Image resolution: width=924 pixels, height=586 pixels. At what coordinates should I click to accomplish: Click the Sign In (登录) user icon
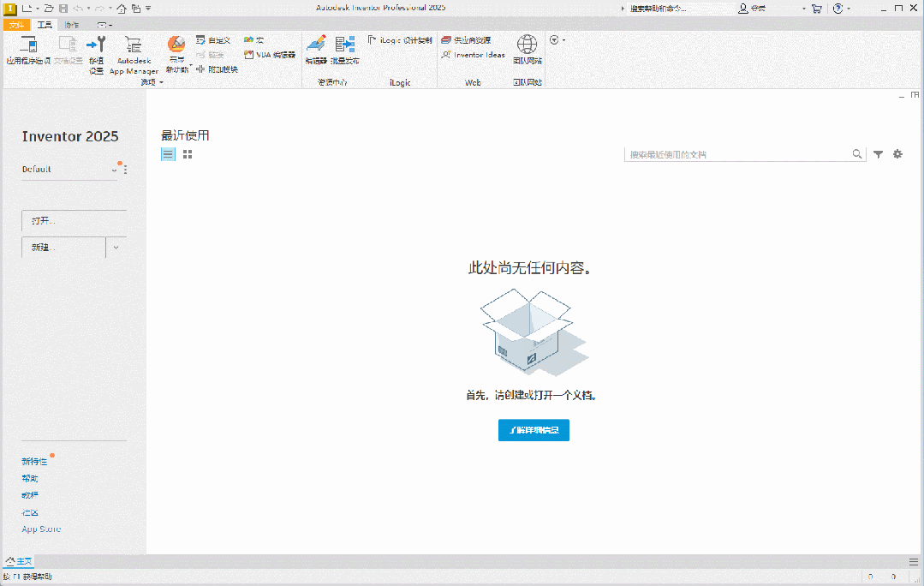pyautogui.click(x=743, y=9)
